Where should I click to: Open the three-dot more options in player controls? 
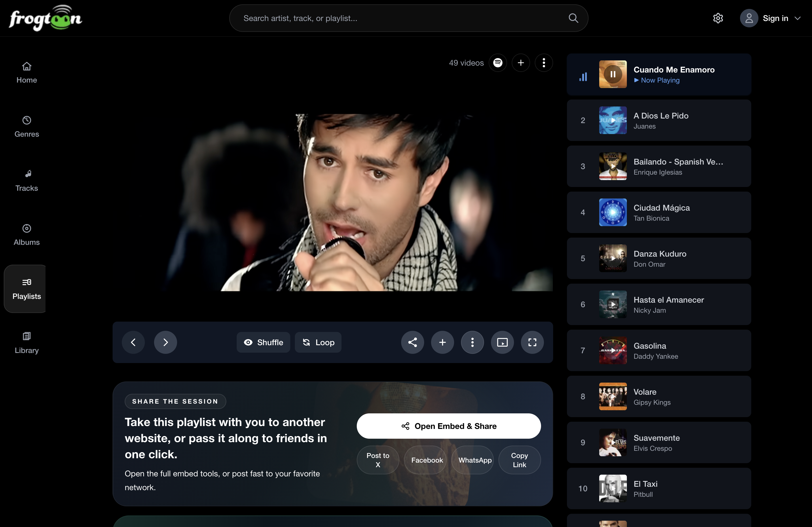click(473, 342)
